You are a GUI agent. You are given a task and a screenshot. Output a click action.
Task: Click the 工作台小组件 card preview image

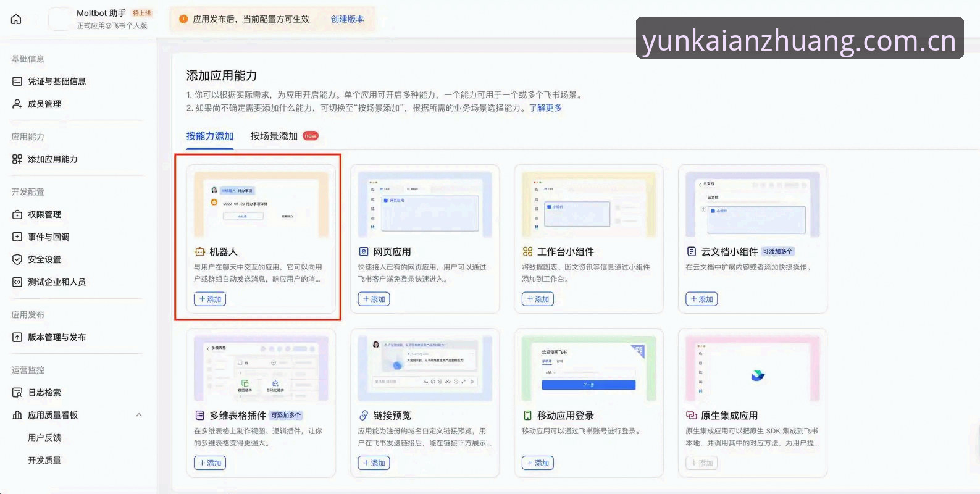tap(589, 204)
